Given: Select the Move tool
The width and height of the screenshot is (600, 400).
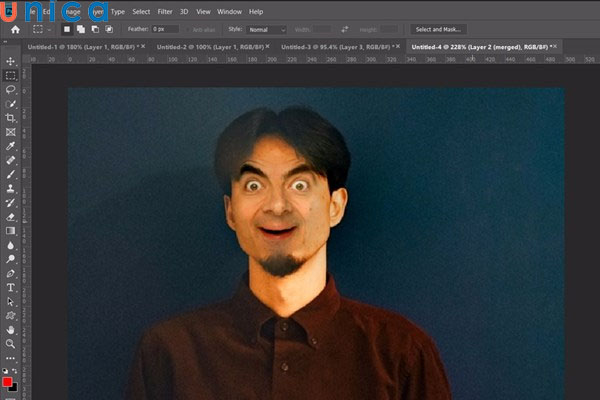Looking at the screenshot, I should (10, 61).
